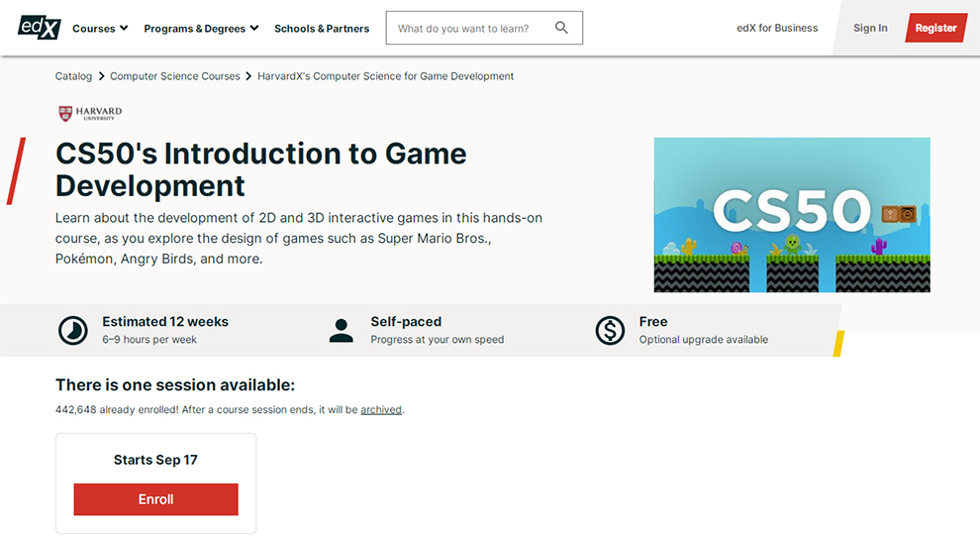Click the dollar sign icon beside Free
Screen dimensions: 980x539
tap(610, 330)
